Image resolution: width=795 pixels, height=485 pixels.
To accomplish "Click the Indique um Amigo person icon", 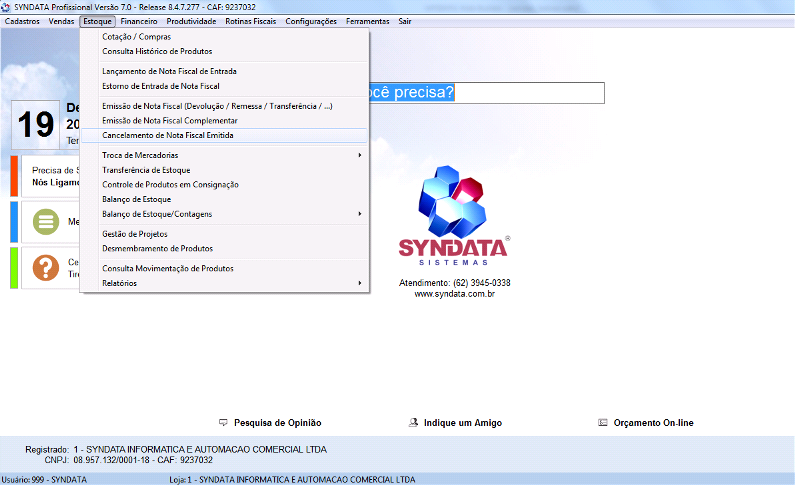I will point(413,423).
